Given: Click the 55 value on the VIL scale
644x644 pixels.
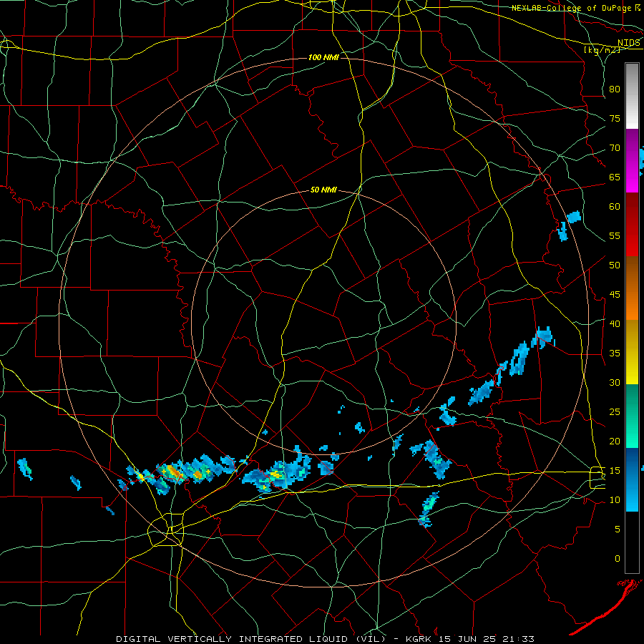Looking at the screenshot, I should click(x=615, y=235).
